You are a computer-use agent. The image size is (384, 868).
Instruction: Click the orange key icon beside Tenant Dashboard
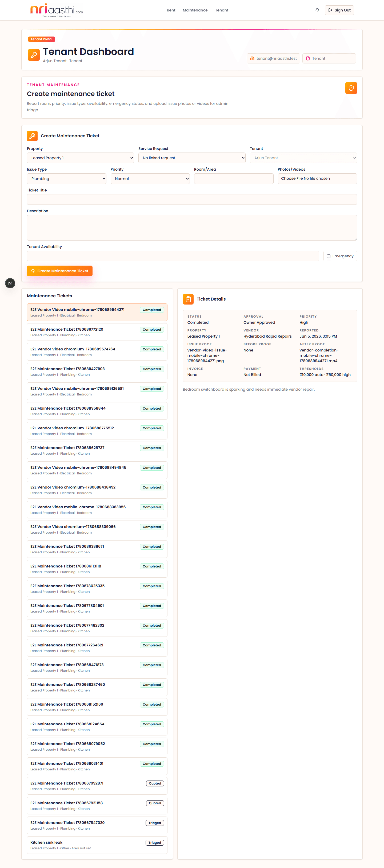(x=34, y=55)
